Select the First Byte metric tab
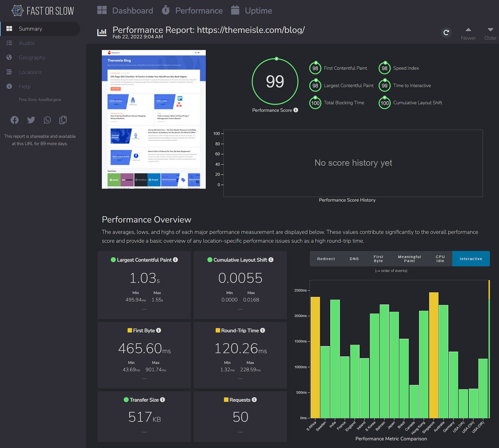499x448 pixels. click(378, 259)
